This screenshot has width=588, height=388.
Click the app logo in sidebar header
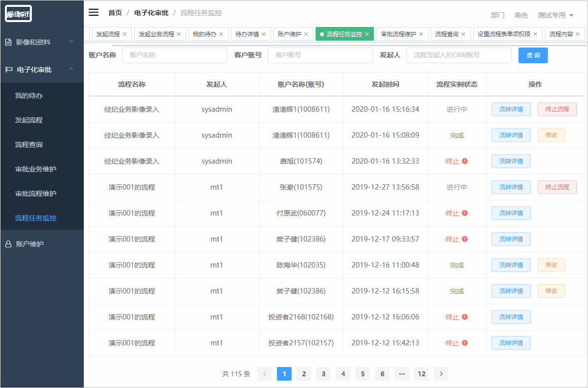19,14
